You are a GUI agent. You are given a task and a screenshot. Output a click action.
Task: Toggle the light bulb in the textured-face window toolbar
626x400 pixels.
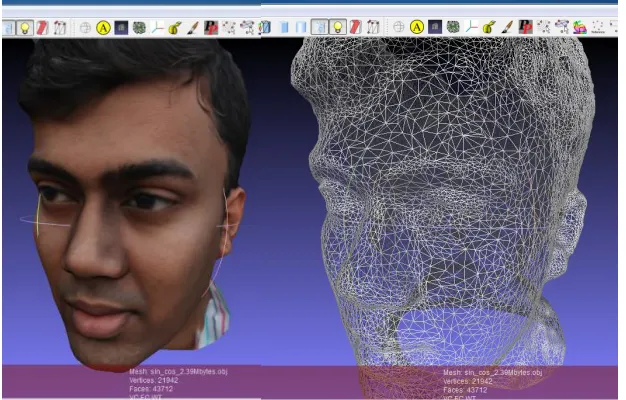25,28
